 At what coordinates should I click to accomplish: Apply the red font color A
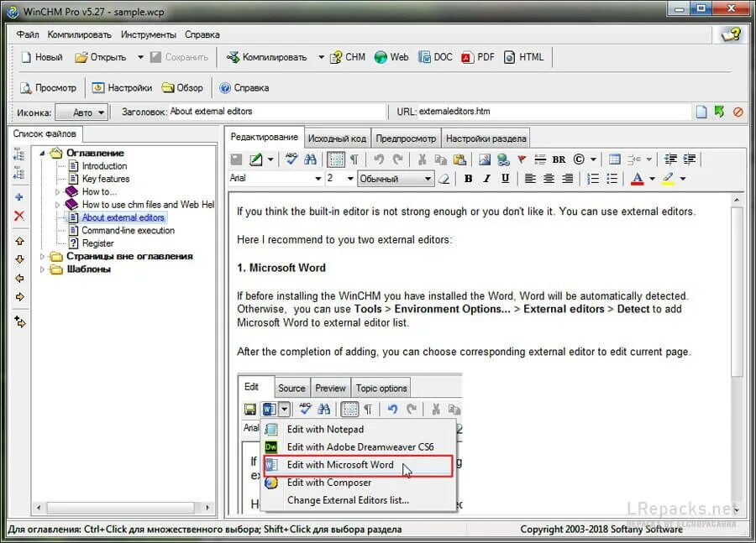(638, 179)
